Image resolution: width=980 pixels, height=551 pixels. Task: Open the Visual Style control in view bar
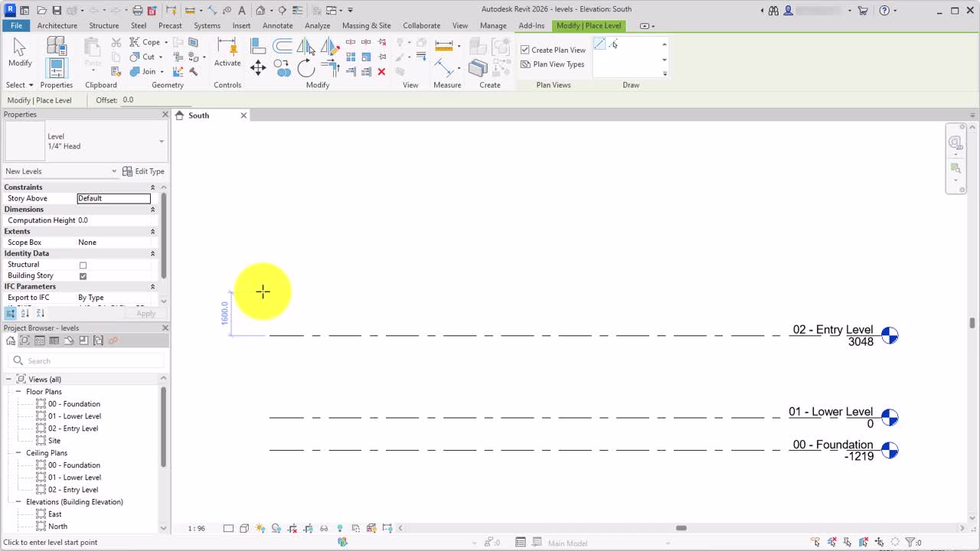[x=244, y=528]
